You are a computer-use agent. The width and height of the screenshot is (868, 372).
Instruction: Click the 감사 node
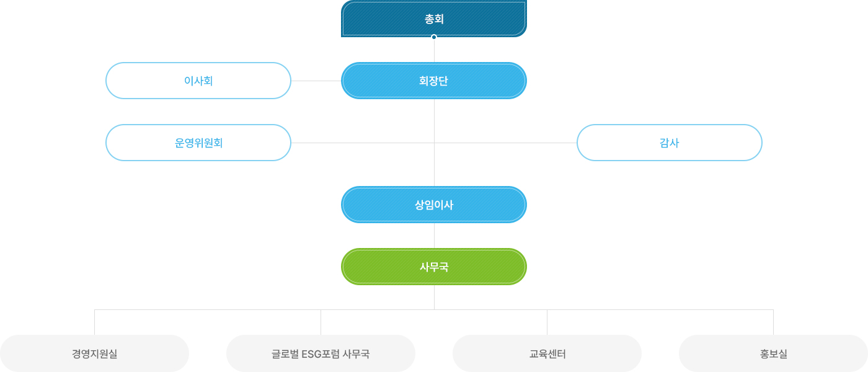[x=670, y=143]
